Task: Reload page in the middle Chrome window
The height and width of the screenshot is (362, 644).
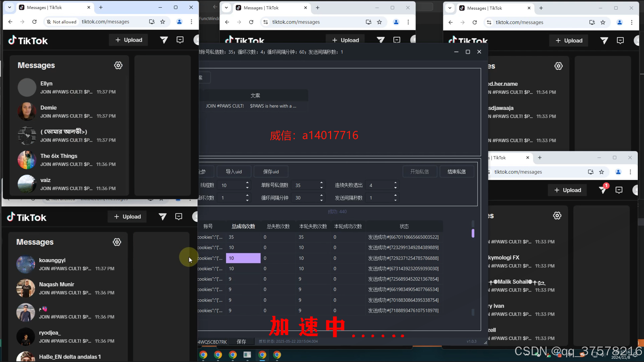Action: click(251, 22)
